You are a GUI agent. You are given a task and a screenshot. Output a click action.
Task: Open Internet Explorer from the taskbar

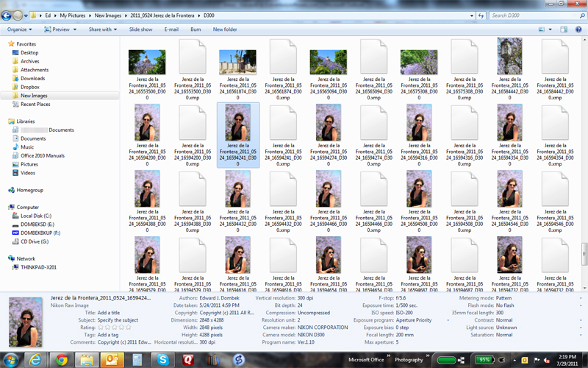coord(34,359)
